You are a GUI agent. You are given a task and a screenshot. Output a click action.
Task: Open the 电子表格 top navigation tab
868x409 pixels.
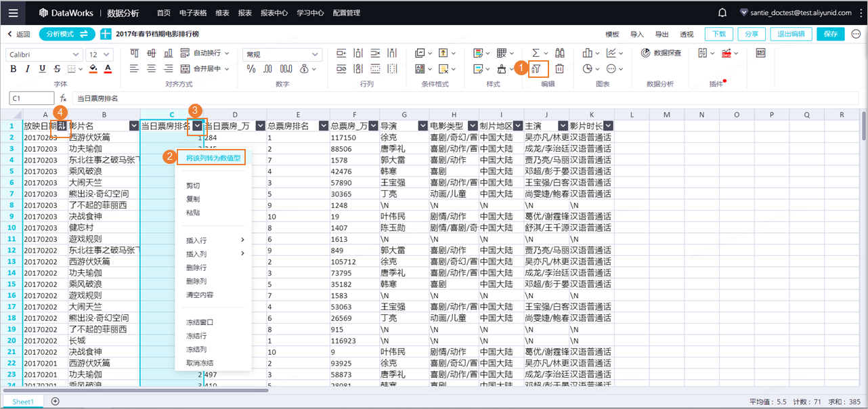[x=193, y=13]
